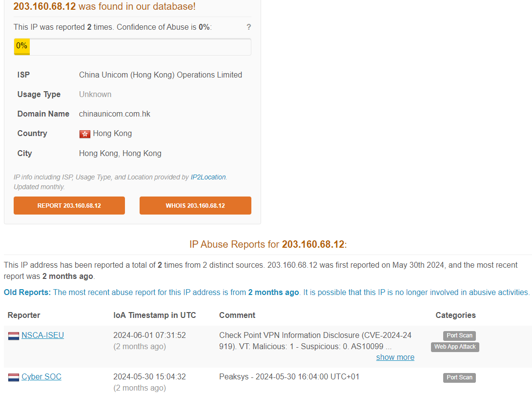Expand comment with show more link
532x394 pixels.
[395, 357]
